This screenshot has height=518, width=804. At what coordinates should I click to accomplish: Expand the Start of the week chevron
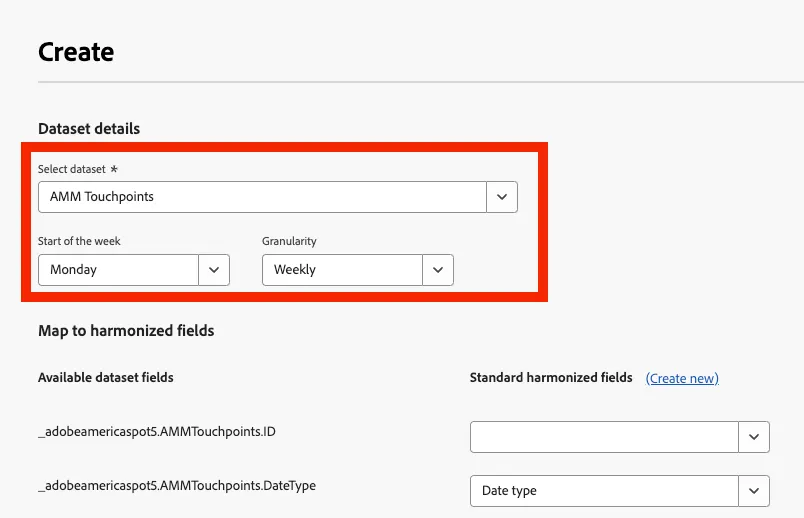tap(214, 270)
